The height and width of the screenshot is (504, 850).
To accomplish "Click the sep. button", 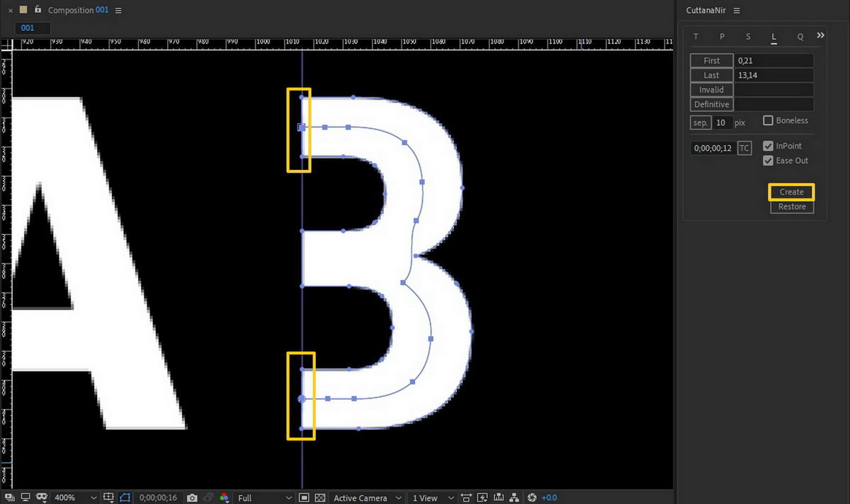I will click(x=701, y=122).
